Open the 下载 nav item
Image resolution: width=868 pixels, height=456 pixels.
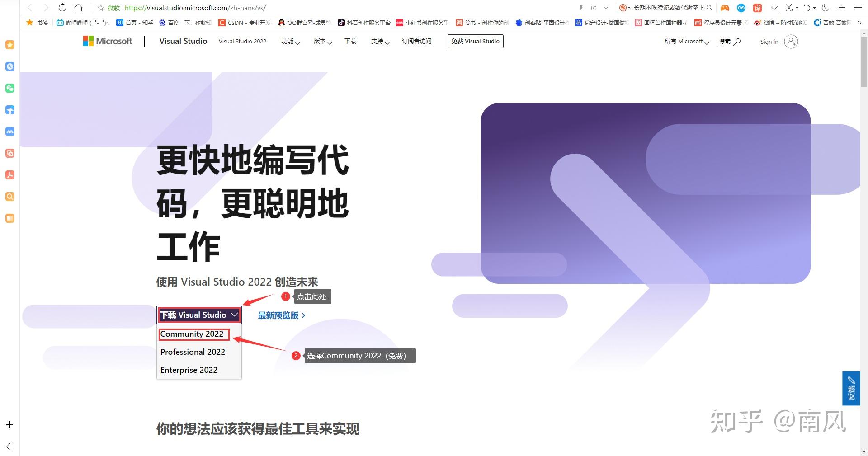[x=350, y=41]
